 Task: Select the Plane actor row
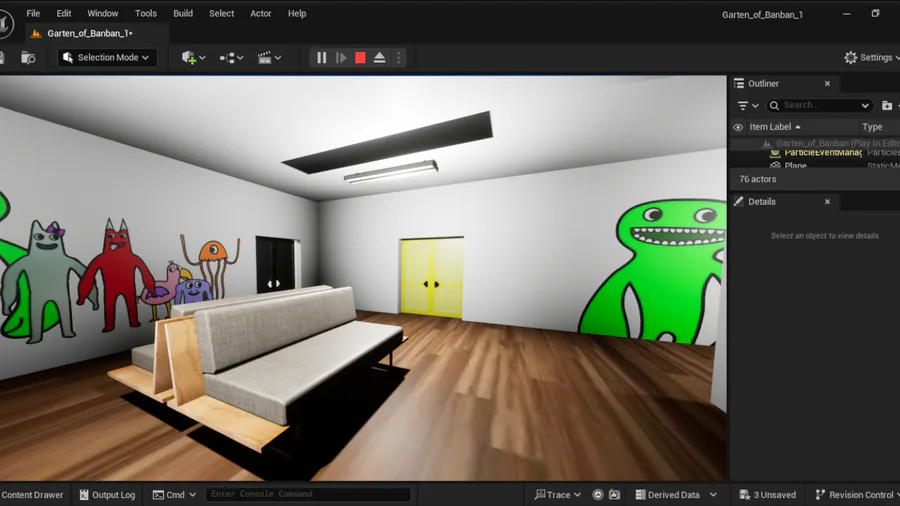[x=815, y=165]
